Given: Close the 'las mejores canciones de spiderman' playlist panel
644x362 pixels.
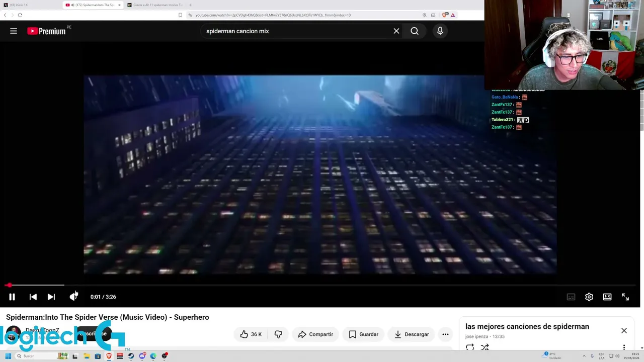Looking at the screenshot, I should (x=624, y=330).
